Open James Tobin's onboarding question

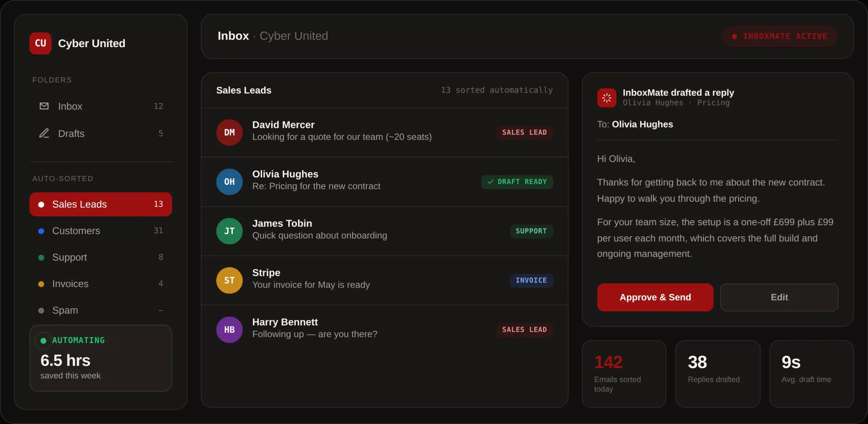[384, 231]
